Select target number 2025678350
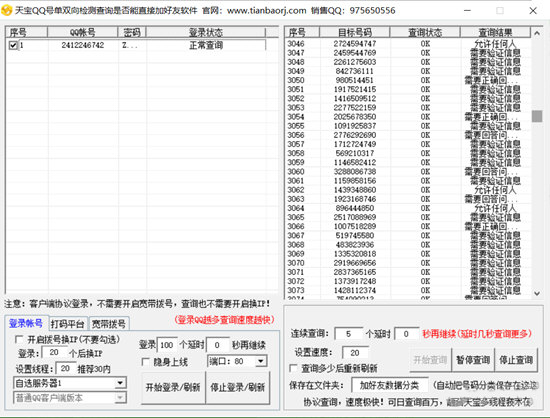550x418 pixels. point(355,117)
